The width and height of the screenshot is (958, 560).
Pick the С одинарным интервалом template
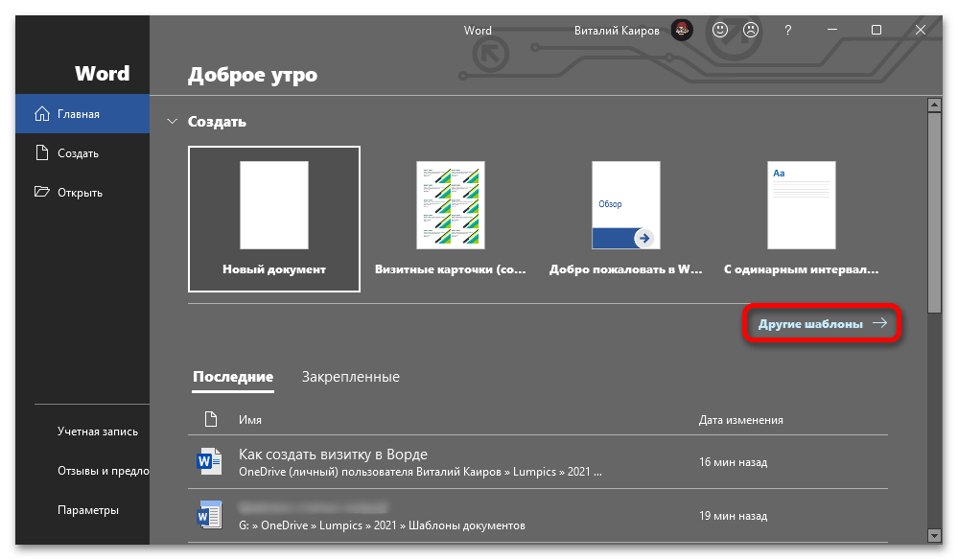point(801,220)
